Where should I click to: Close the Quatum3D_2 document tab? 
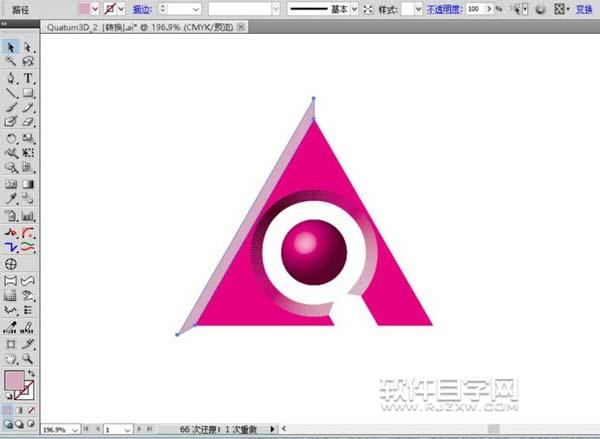[241, 27]
